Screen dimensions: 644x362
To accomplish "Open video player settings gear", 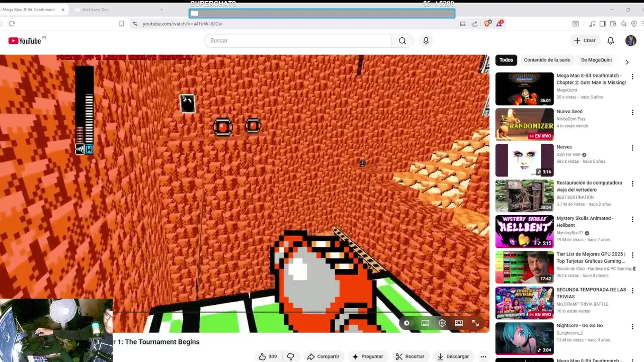I will (x=442, y=323).
